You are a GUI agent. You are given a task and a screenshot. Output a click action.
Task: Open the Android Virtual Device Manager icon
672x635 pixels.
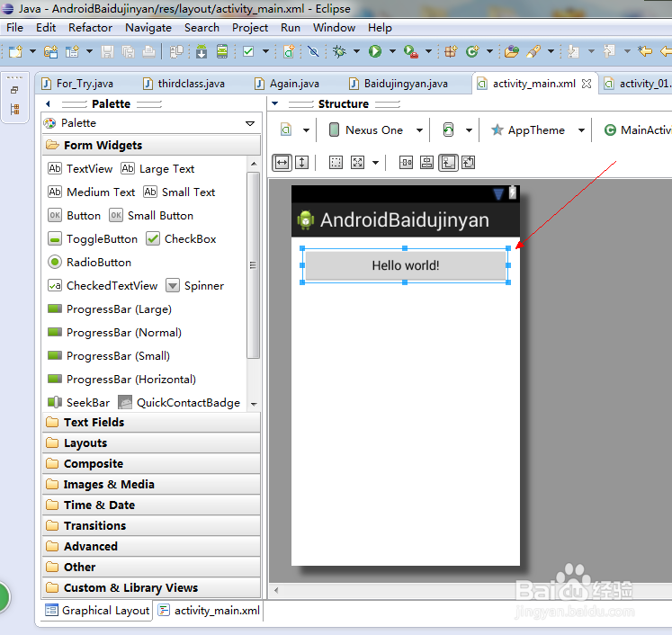click(222, 52)
